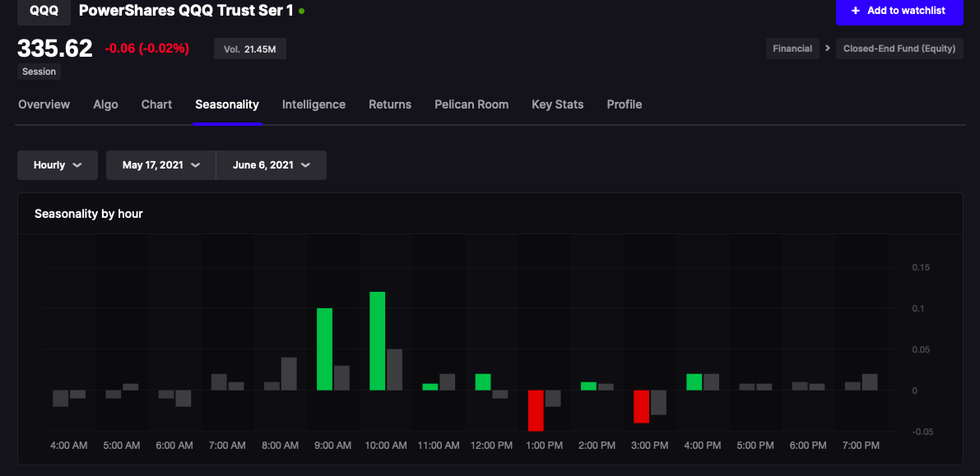The height and width of the screenshot is (476, 980).
Task: Click the 8:00 AM axis label
Action: pos(280,446)
